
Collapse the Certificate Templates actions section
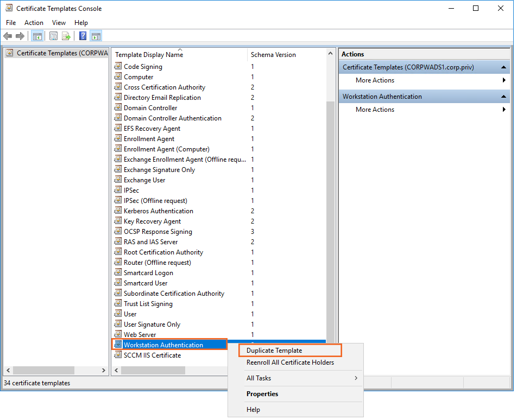503,67
